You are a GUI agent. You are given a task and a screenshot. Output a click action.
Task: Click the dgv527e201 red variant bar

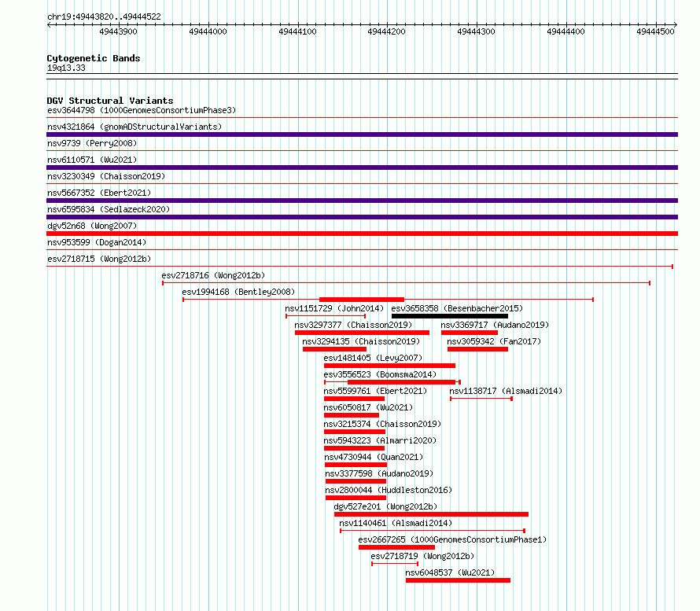(431, 514)
